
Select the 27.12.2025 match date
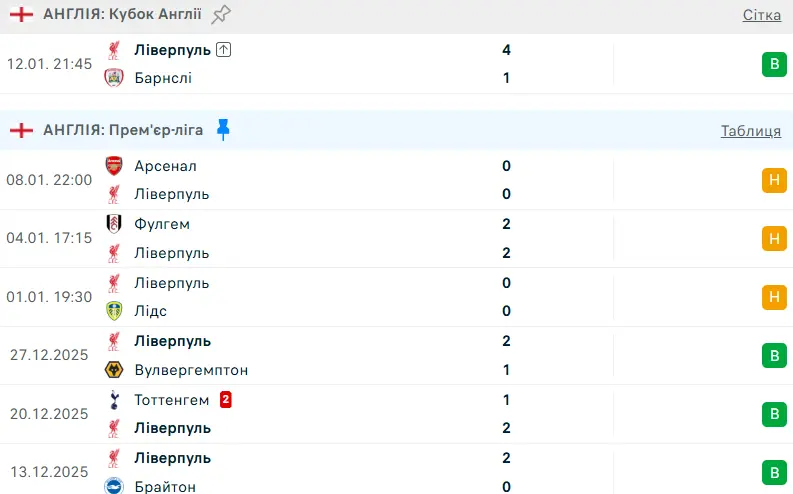[x=49, y=355]
